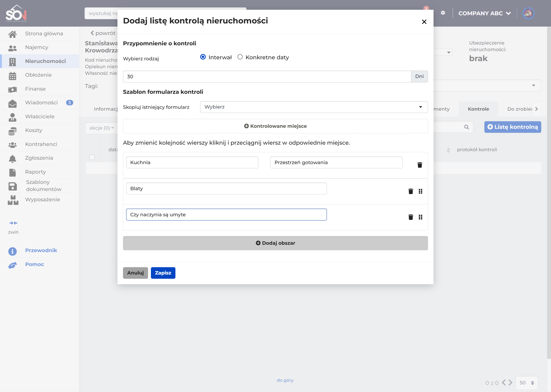Image resolution: width=551 pixels, height=392 pixels.
Task: Open Wiadomości in sidebar
Action: [x=40, y=103]
